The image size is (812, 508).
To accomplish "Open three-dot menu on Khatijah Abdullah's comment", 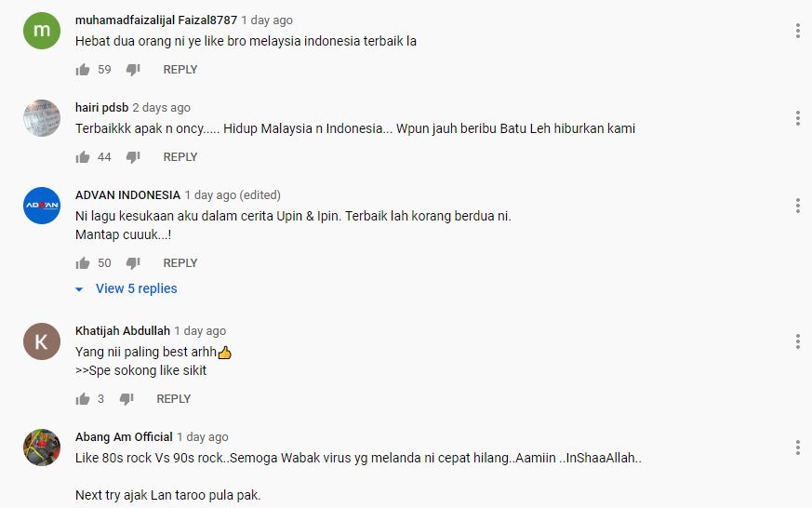I will (797, 341).
